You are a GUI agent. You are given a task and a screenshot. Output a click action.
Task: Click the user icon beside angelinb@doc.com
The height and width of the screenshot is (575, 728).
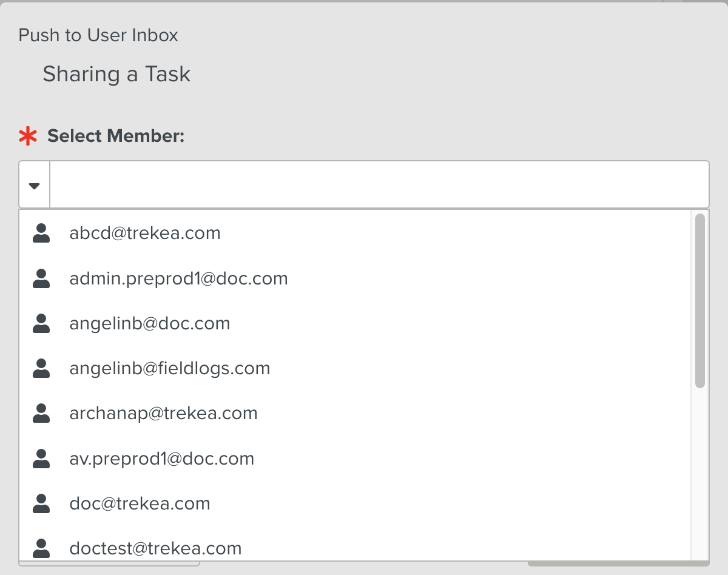tap(41, 323)
